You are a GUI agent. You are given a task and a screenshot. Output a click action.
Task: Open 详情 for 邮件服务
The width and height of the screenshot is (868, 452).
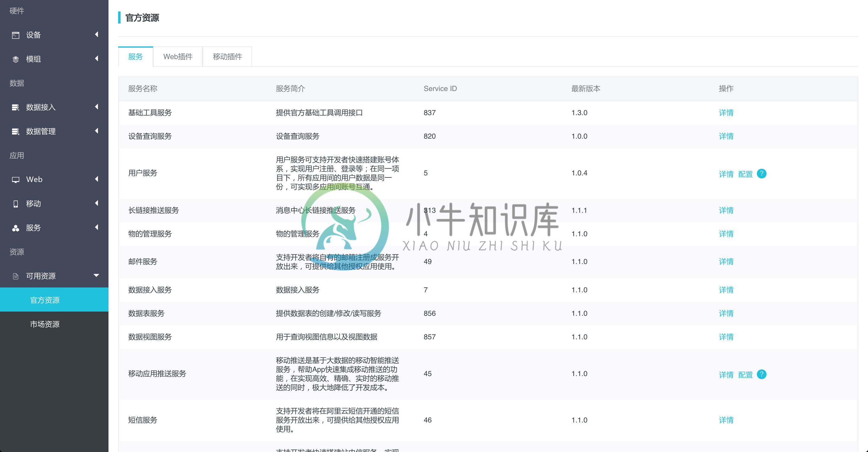[726, 262]
